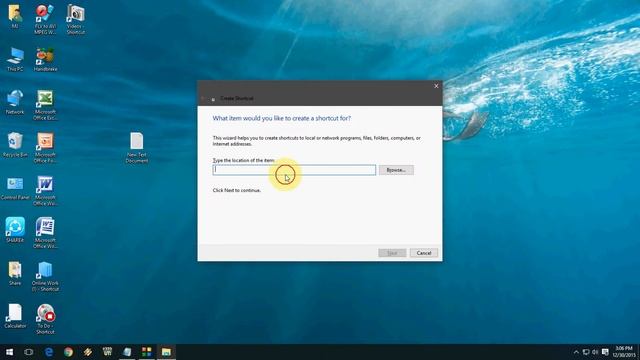Close the Create Shortcut dialog
The height and width of the screenshot is (360, 640).
tap(436, 86)
